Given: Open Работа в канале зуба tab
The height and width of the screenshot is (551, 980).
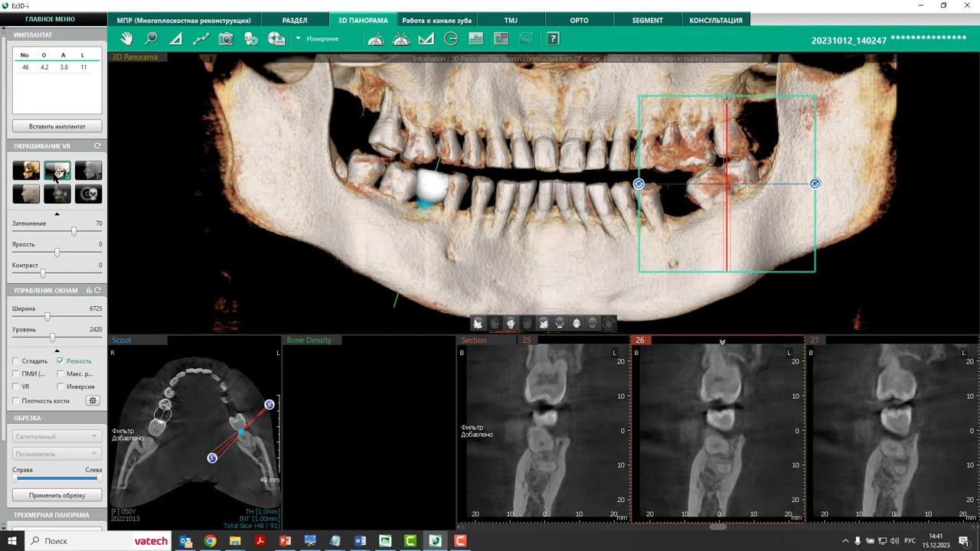Looking at the screenshot, I should click(436, 20).
